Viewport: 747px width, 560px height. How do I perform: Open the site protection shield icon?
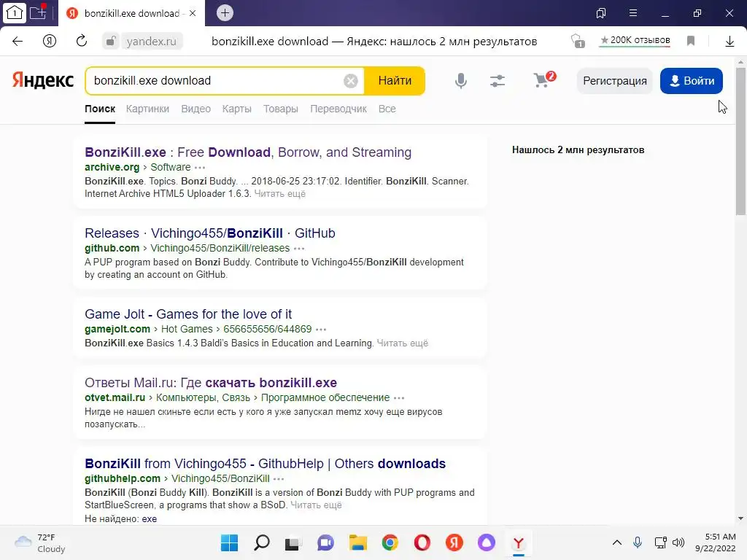[578, 41]
